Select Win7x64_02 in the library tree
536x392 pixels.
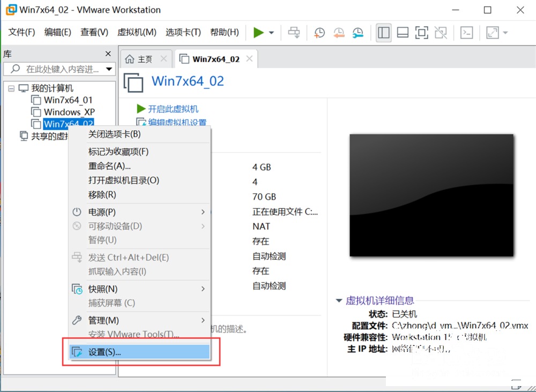(69, 124)
